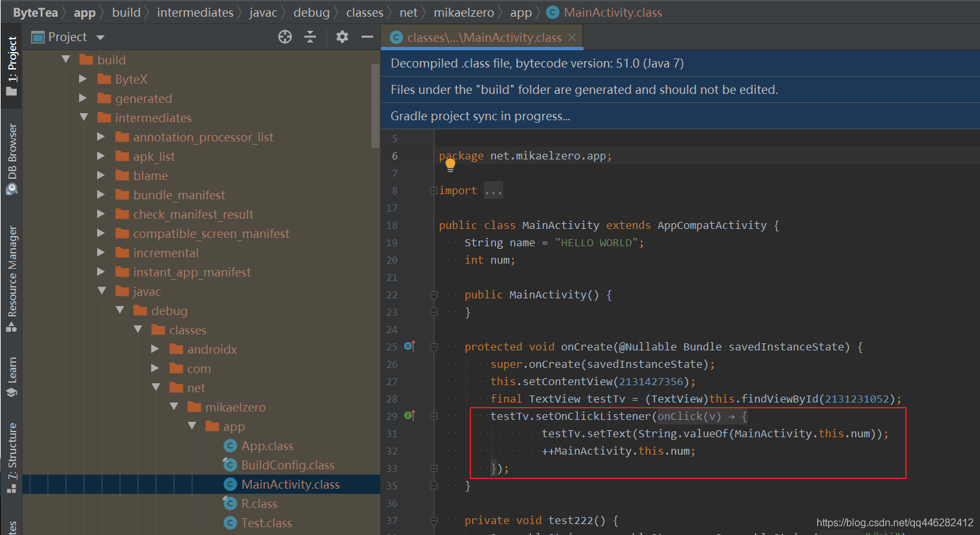This screenshot has width=980, height=535.
Task: Click the locate/scroll-from-source target icon
Action: (x=285, y=37)
